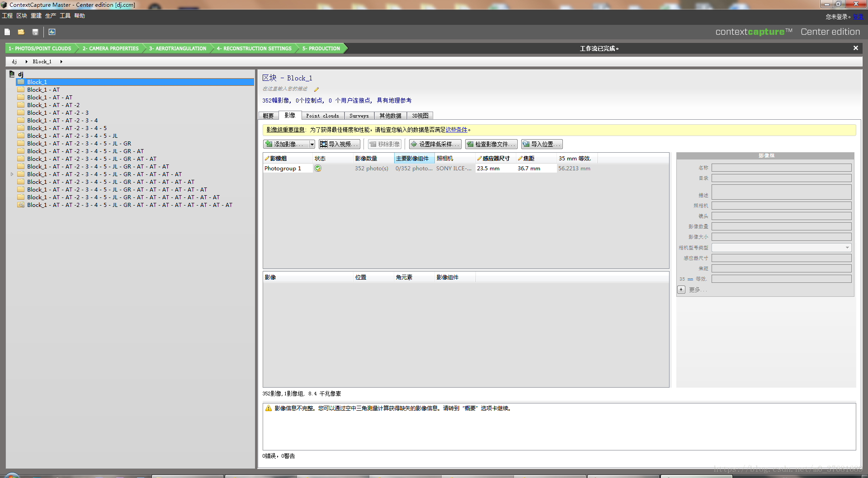Image resolution: width=868 pixels, height=478 pixels.
Task: Click the 导入位置 button
Action: 542,144
